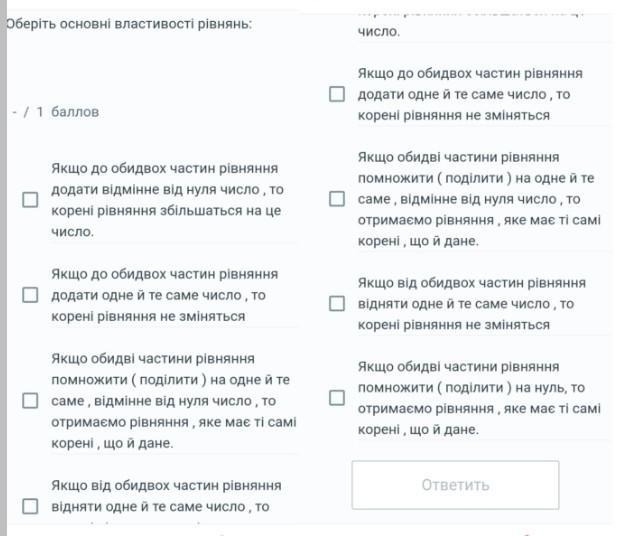
Task: Click right-column label 'відняти одне й те саме число'
Action: click(466, 304)
